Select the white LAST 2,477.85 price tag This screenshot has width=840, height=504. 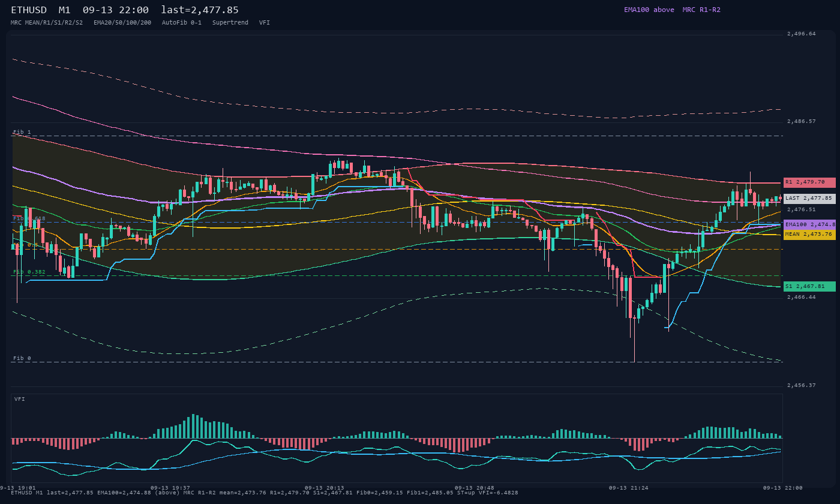tap(809, 199)
